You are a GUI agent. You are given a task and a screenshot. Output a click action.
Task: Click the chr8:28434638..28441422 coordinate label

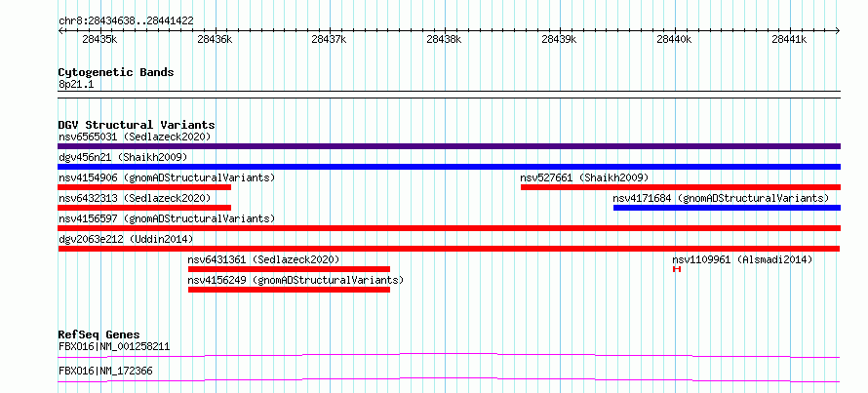126,21
